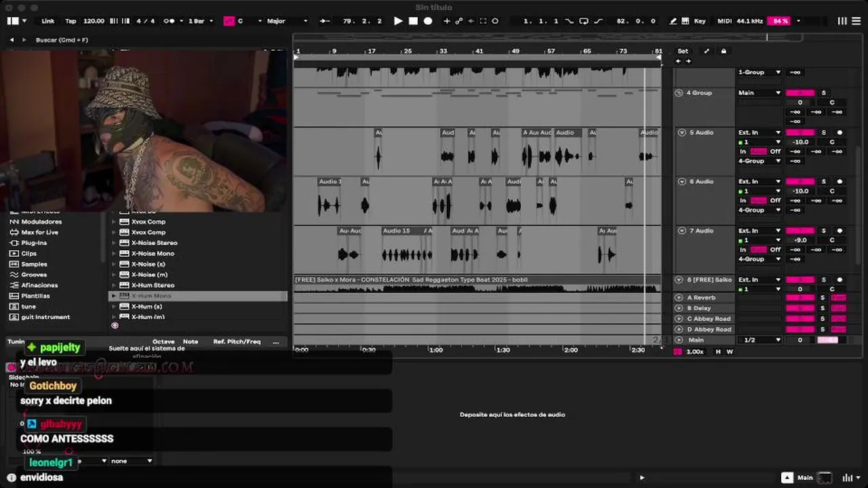This screenshot has width=868, height=488.
Task: Open the dropdown arrow beside view icon
Action: [24, 21]
